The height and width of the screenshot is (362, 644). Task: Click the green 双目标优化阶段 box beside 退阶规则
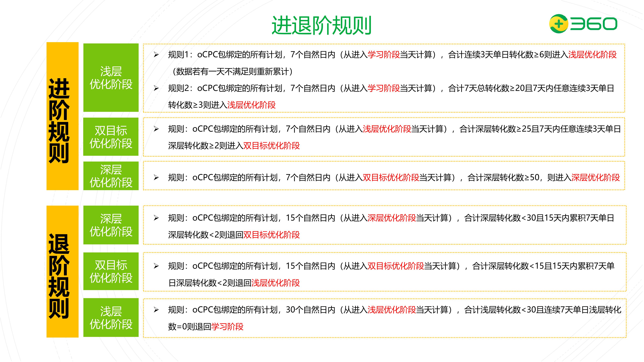click(111, 271)
